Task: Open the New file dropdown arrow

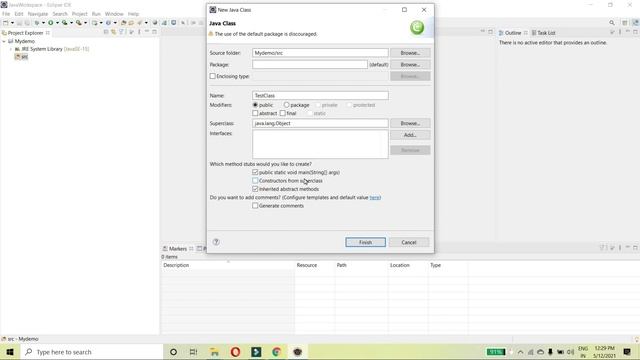Action: (12, 23)
